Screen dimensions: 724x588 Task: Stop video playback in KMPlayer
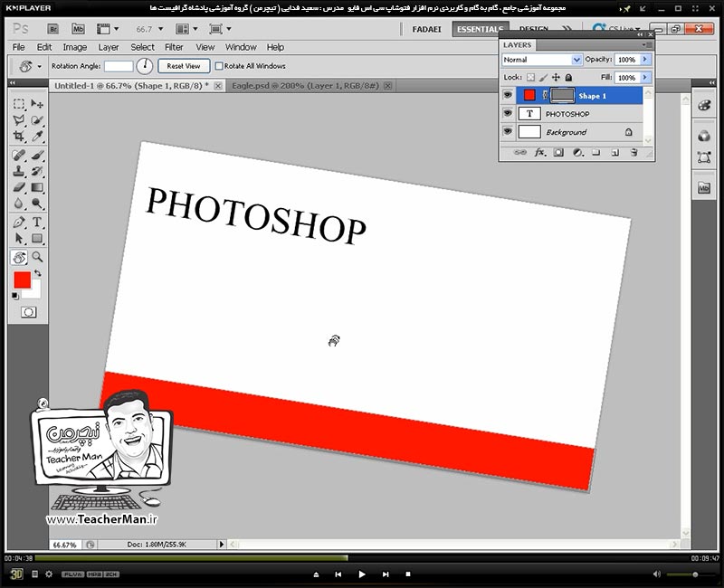pos(408,574)
